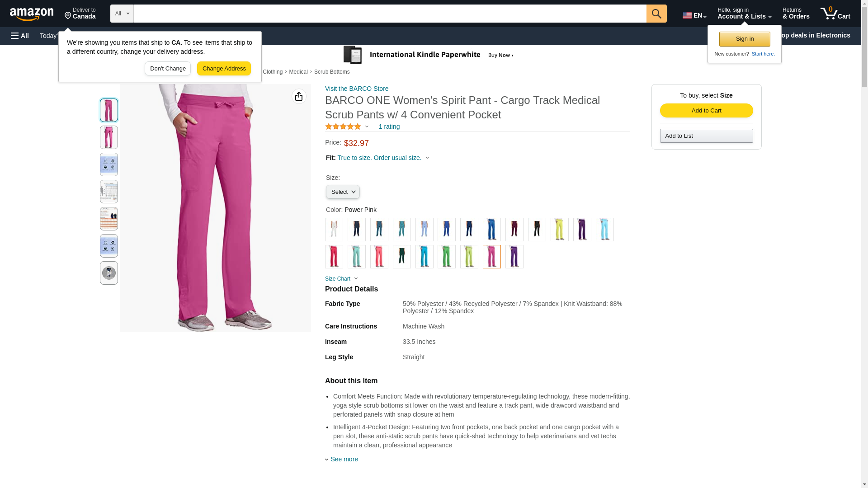Click the search magnifier Go button
This screenshot has height=488, width=868.
[x=656, y=14]
